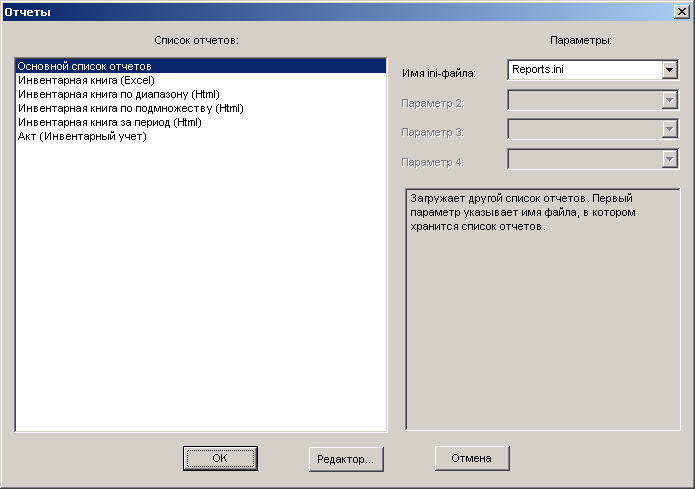Viewport: 695px width, 489px height.
Task: Click the report description text area
Action: (x=543, y=309)
